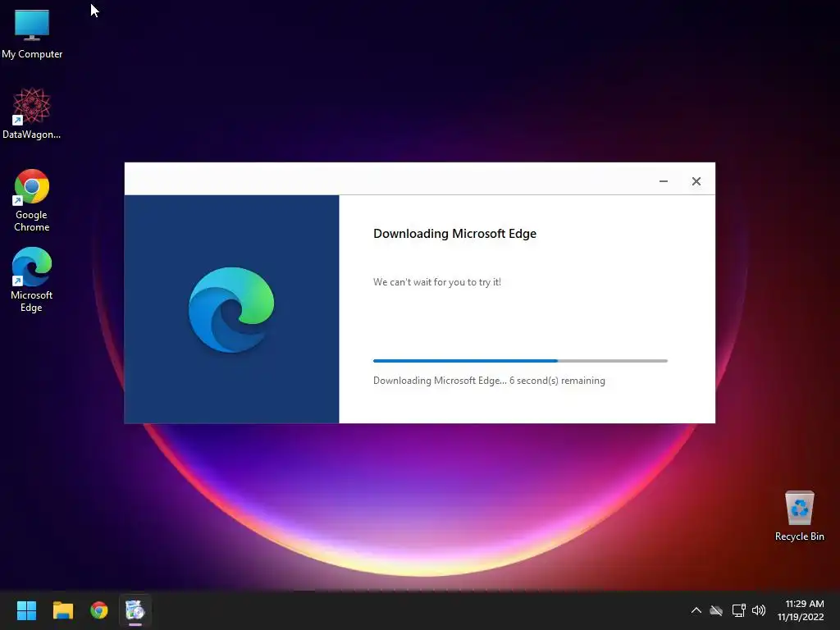The height and width of the screenshot is (630, 840).
Task: Select the Microsoft Edge desktop shortcut
Action: 32,280
